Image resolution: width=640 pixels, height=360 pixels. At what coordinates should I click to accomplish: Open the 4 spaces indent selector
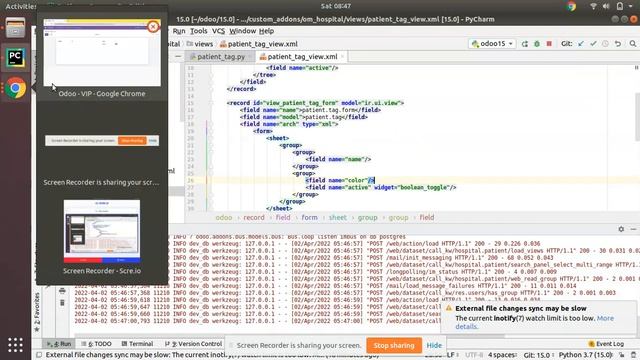click(502, 355)
